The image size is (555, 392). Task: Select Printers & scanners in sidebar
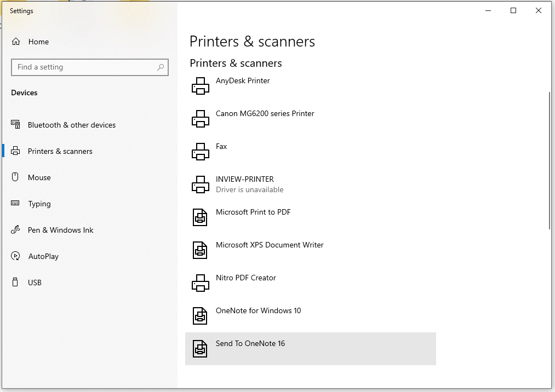(60, 151)
